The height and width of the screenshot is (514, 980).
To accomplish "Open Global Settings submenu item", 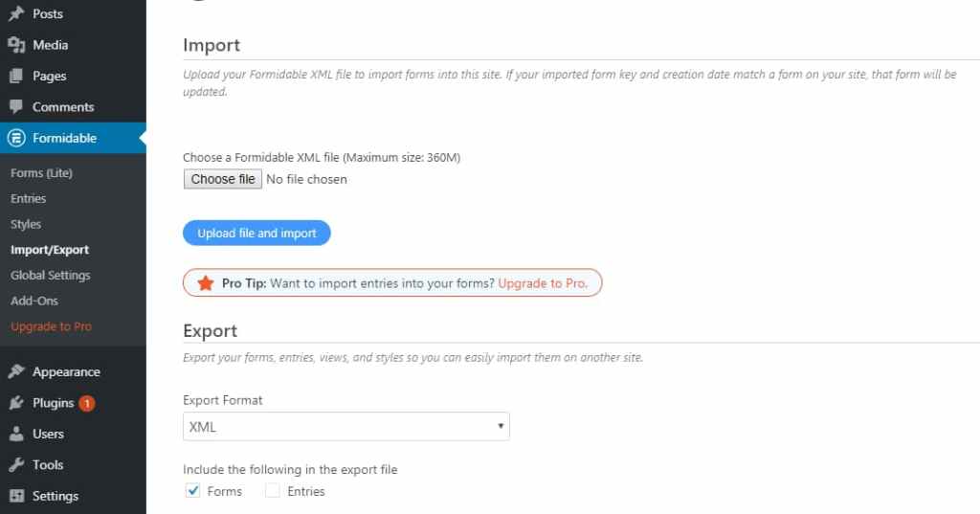I will [51, 276].
